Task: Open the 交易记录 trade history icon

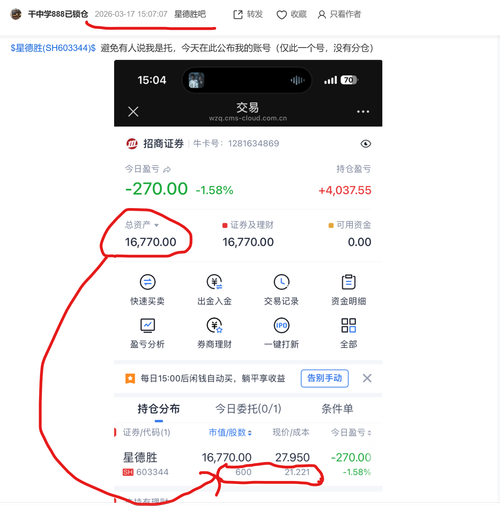Action: coord(281,282)
